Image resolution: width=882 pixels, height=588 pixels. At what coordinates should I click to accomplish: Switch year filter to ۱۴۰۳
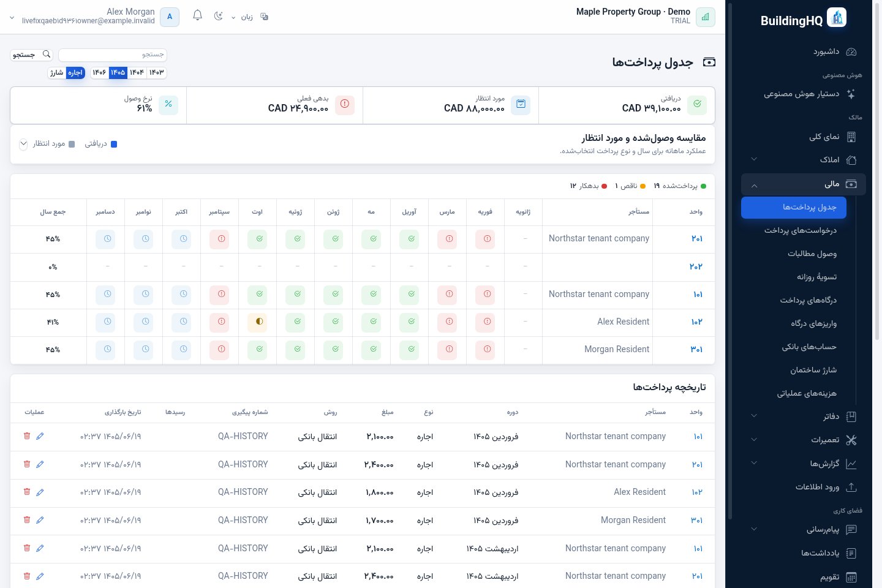click(156, 72)
